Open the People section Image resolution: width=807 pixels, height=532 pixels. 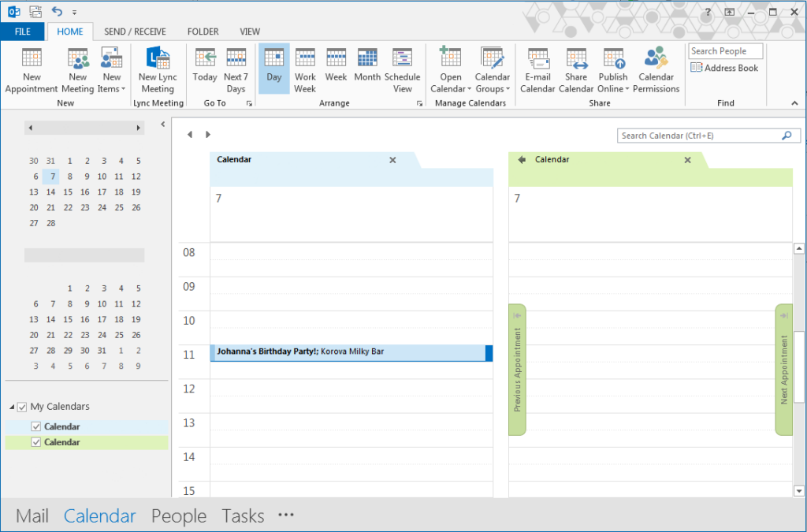(x=179, y=515)
